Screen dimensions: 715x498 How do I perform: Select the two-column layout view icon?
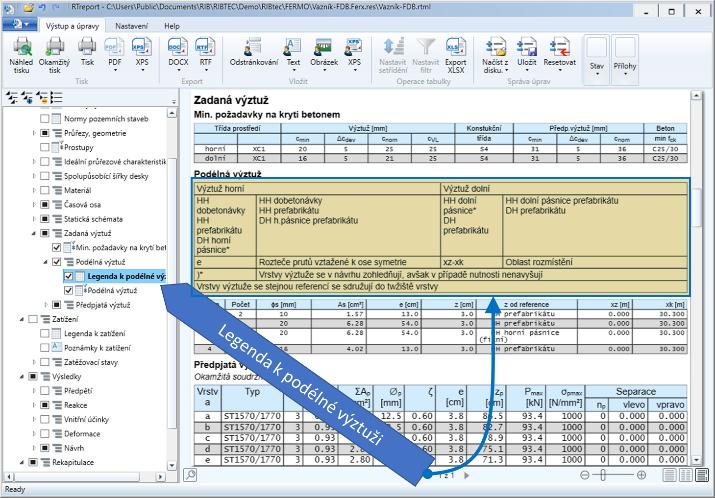686,475
